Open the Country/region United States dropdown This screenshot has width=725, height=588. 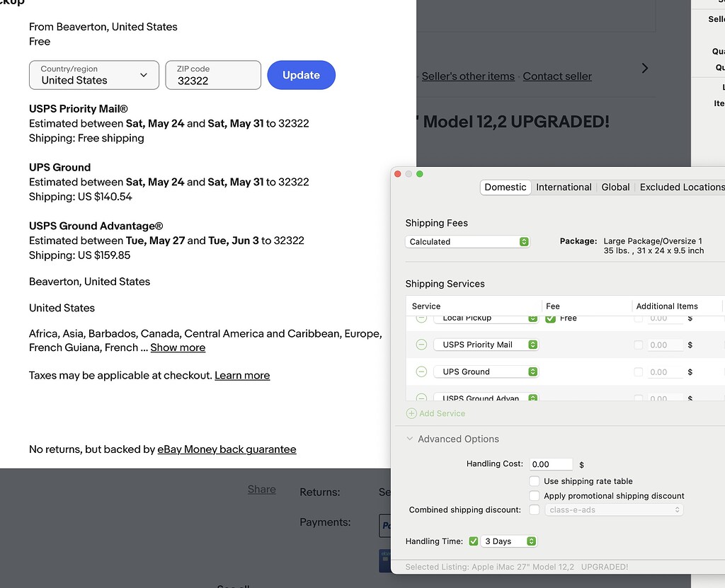[x=94, y=75]
